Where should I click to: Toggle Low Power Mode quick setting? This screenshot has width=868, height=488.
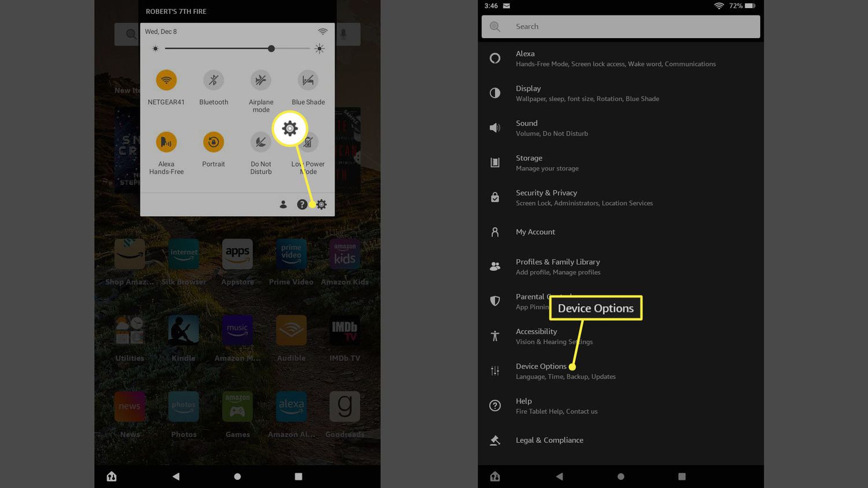pos(308,143)
